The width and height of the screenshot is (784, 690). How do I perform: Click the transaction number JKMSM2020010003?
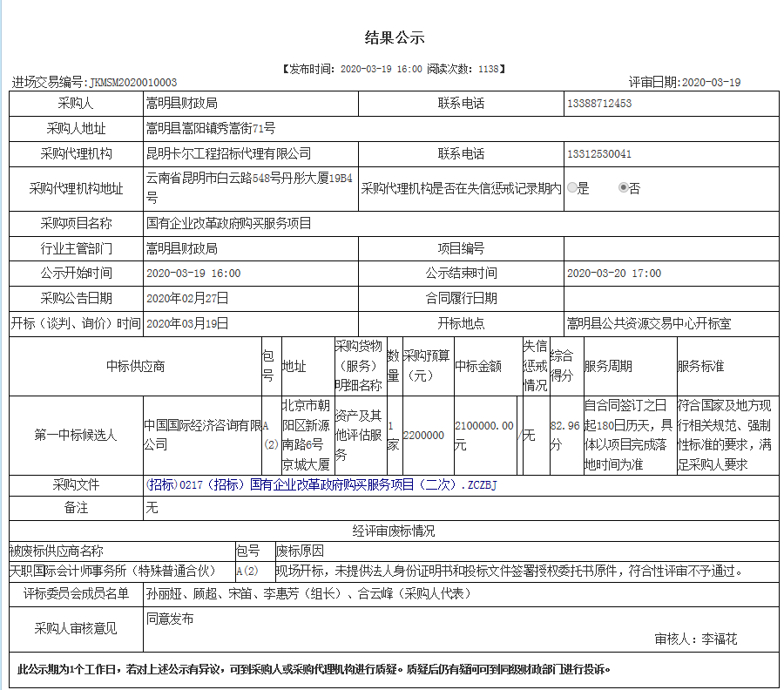point(132,83)
